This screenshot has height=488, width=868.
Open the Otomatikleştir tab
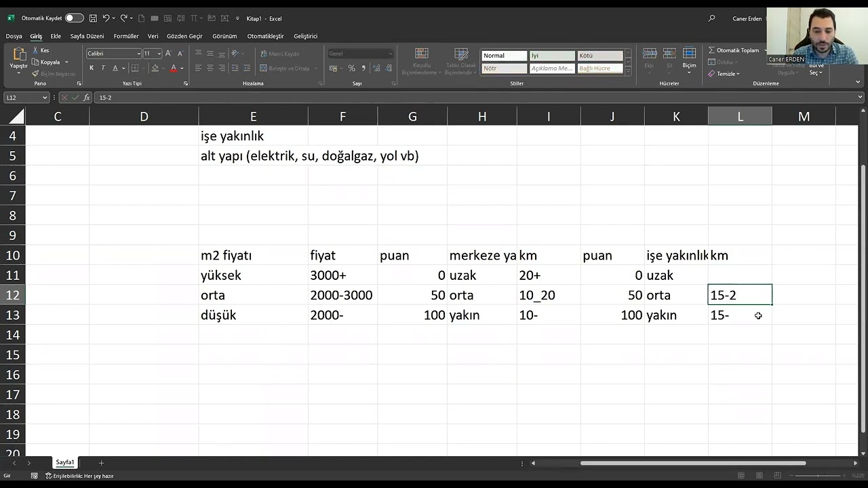[265, 36]
